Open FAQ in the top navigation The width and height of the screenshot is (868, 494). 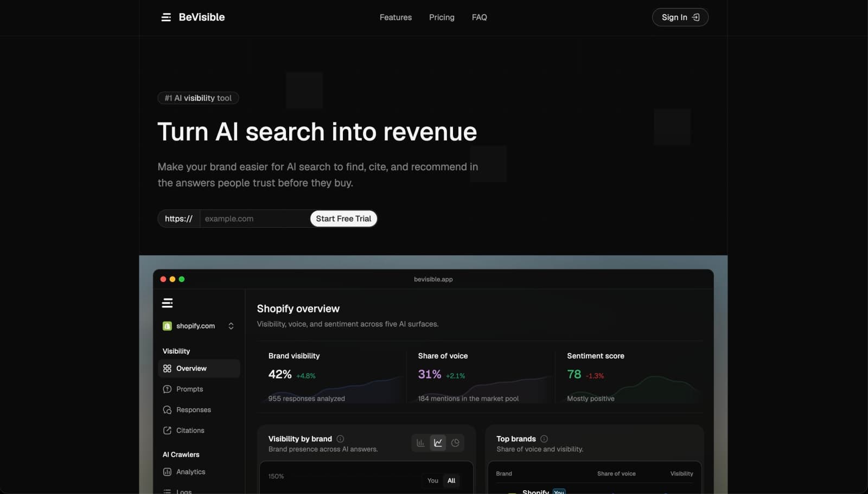pyautogui.click(x=480, y=17)
